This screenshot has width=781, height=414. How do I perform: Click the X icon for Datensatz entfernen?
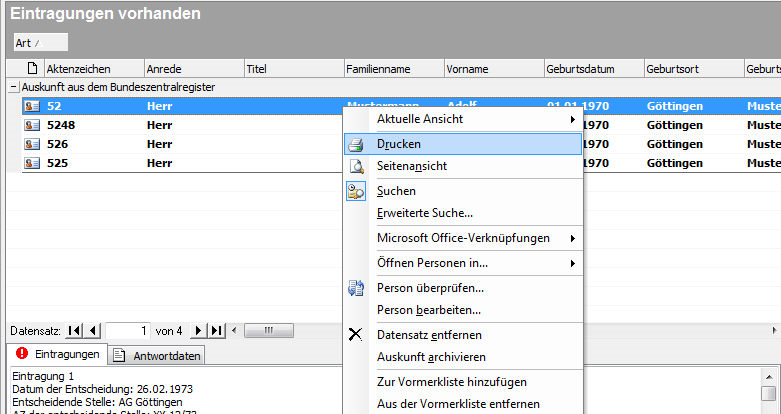356,334
